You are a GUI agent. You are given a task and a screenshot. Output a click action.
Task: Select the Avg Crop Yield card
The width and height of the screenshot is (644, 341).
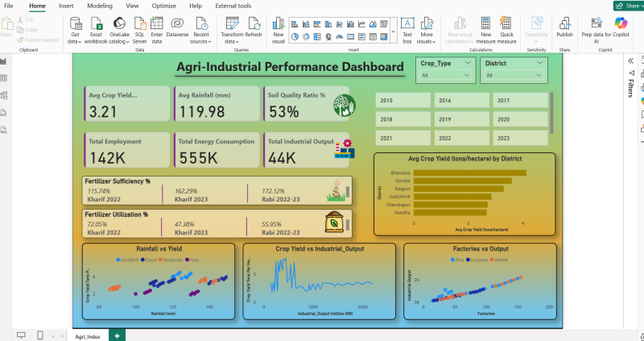point(127,104)
